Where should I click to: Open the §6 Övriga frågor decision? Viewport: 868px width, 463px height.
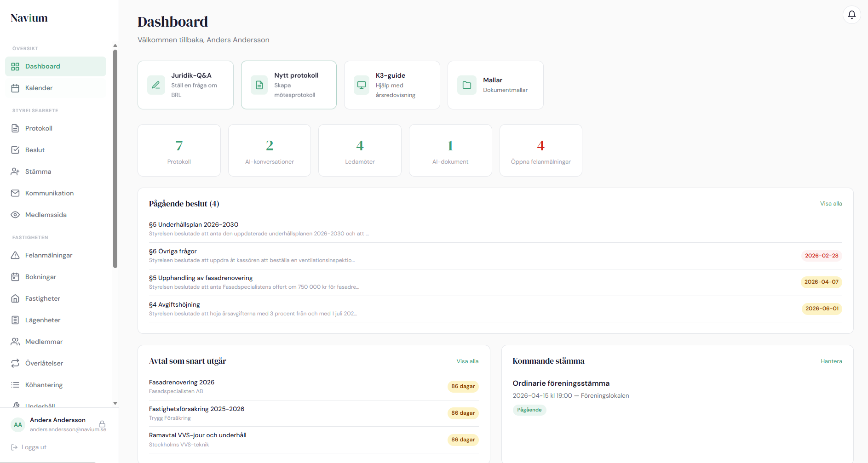pyautogui.click(x=173, y=252)
